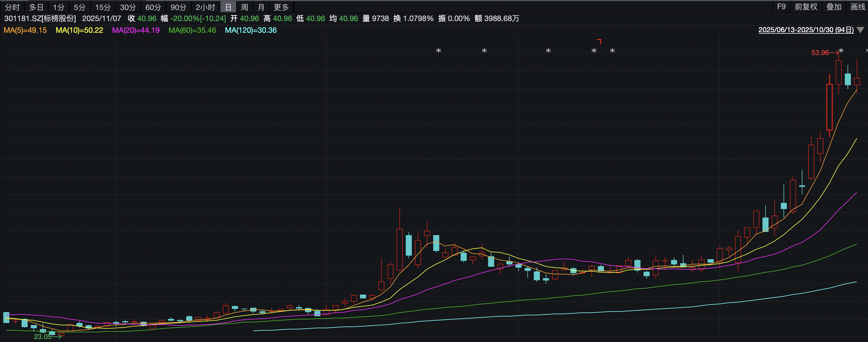Image resolution: width=868 pixels, height=342 pixels.
Task: Click the rightmost asterisk in the middle group
Action: (612, 50)
